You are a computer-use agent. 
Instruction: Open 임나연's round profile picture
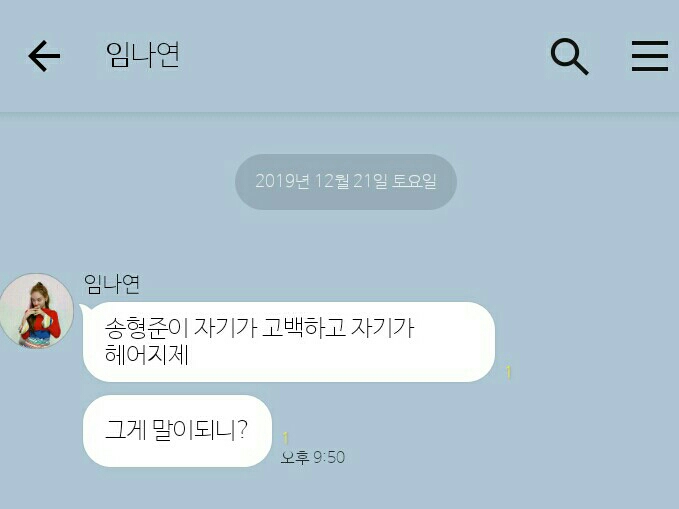(36, 310)
